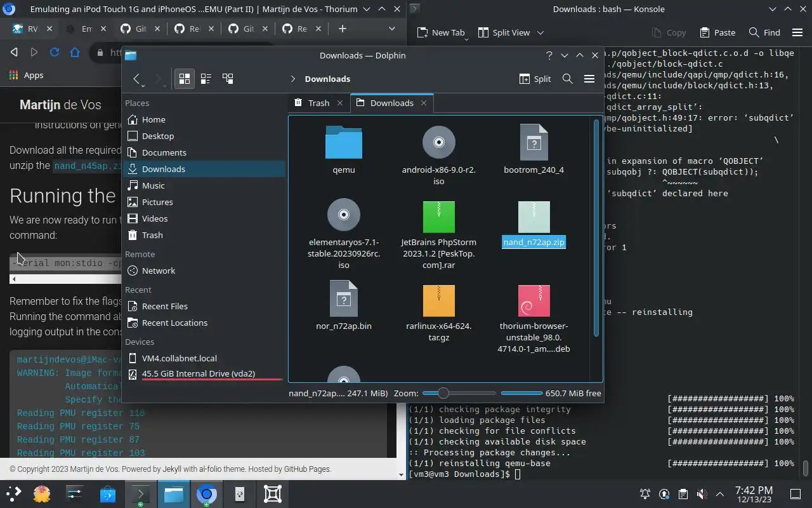Expand Split View dropdown arrow in Konsole
Image resolution: width=812 pixels, height=508 pixels.
point(540,32)
